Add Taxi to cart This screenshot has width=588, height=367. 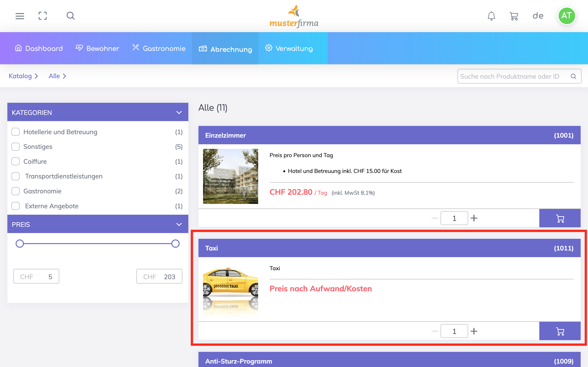click(x=560, y=331)
